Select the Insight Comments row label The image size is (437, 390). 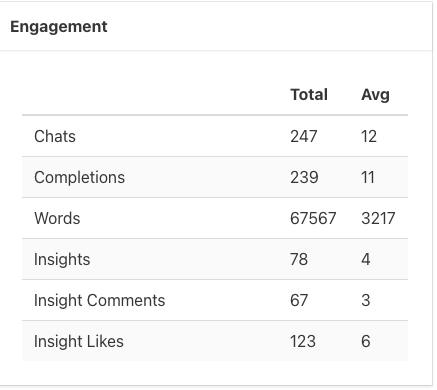coord(100,300)
